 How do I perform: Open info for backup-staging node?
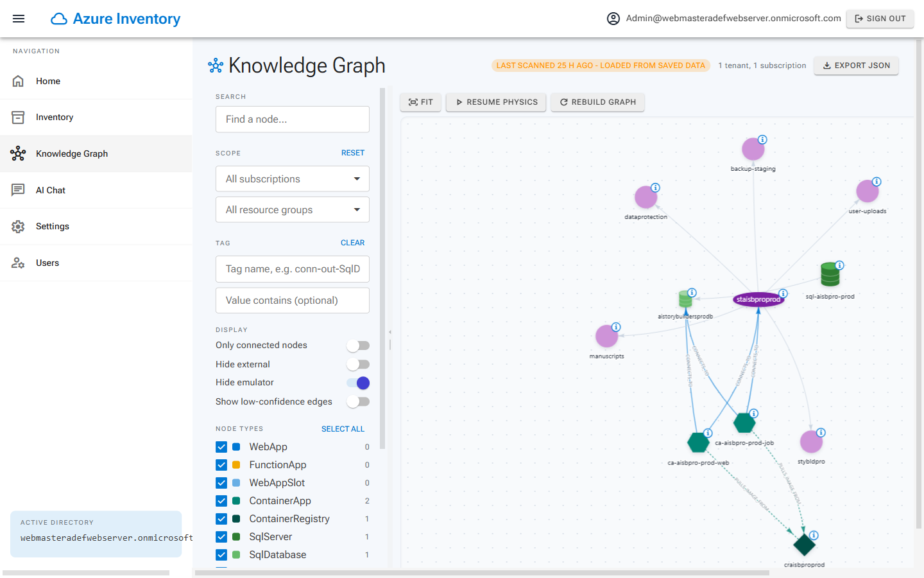point(762,139)
